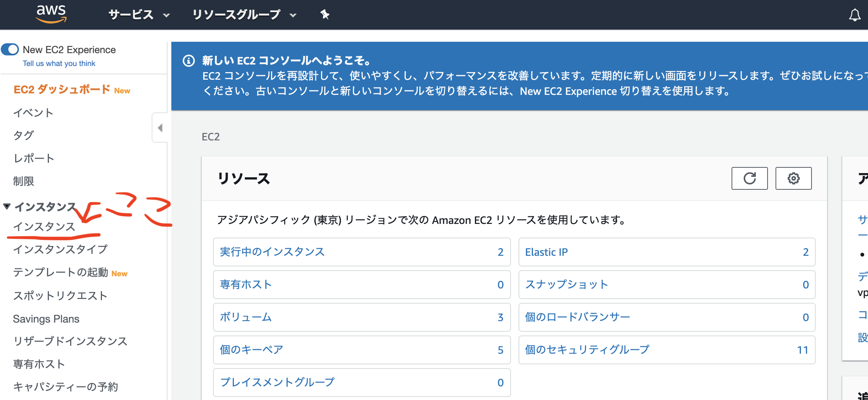This screenshot has height=400, width=868.
Task: Go to イベント in sidebar
Action: point(33,113)
